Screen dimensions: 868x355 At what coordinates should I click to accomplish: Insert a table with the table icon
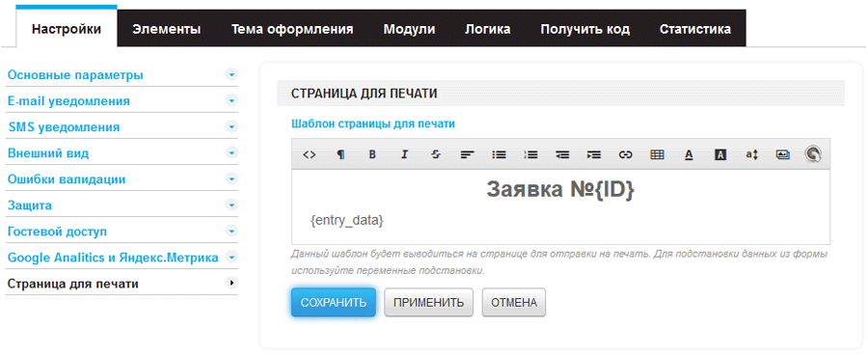[657, 155]
